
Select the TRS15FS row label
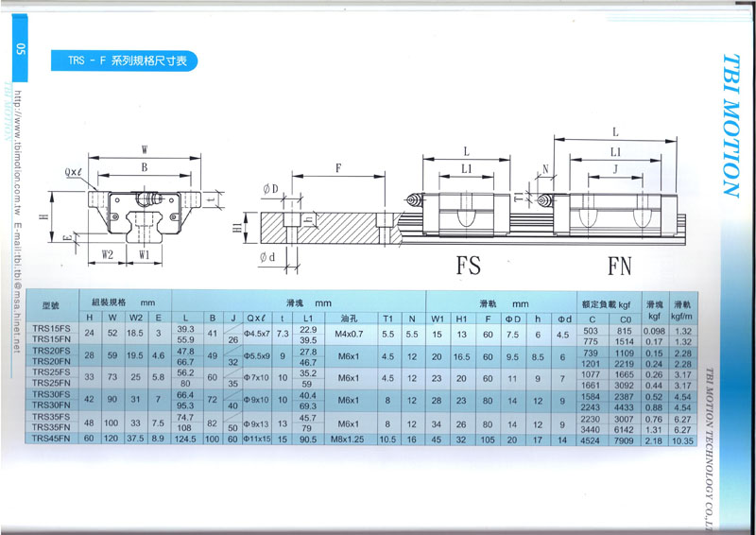51,328
